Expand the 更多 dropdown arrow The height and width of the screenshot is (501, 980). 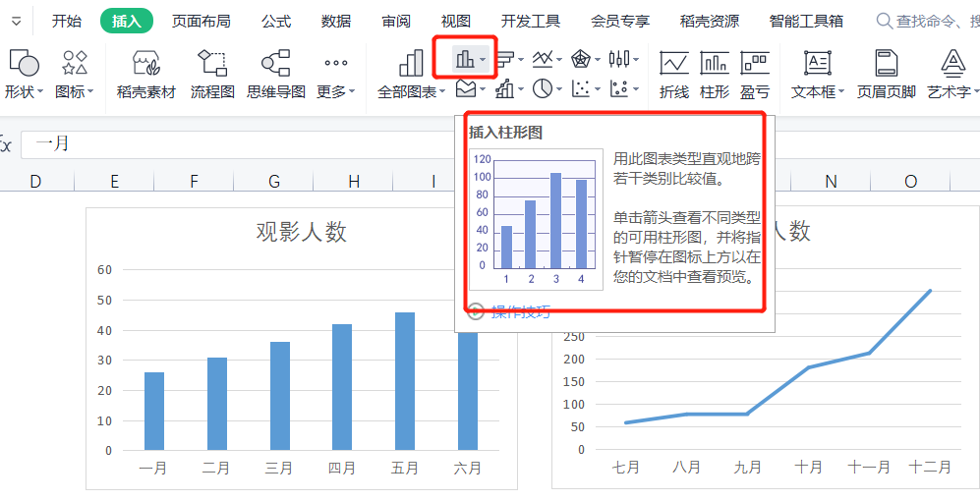click(352, 91)
